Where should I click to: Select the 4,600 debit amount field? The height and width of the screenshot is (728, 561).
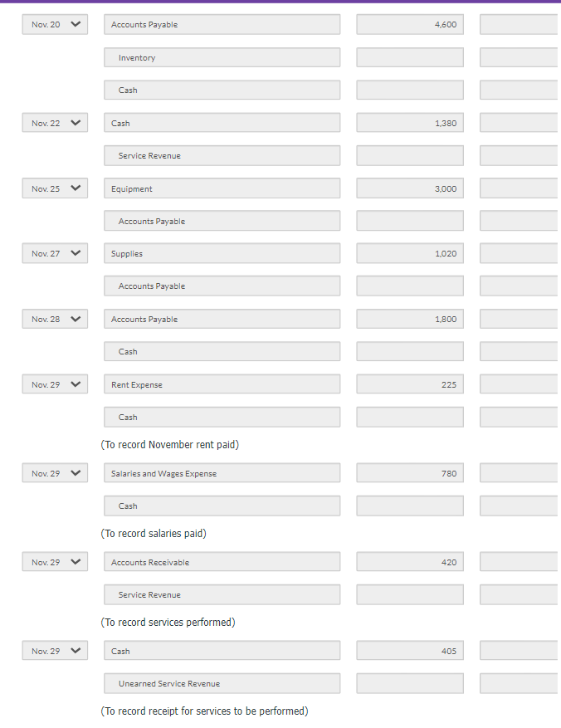tap(409, 24)
